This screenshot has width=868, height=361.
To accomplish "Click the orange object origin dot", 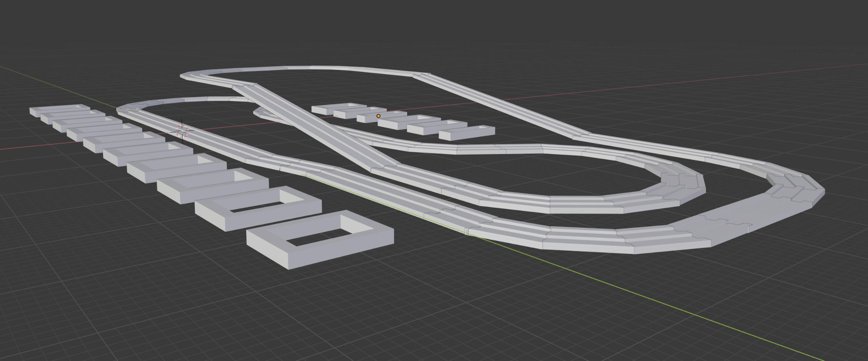I will [378, 116].
